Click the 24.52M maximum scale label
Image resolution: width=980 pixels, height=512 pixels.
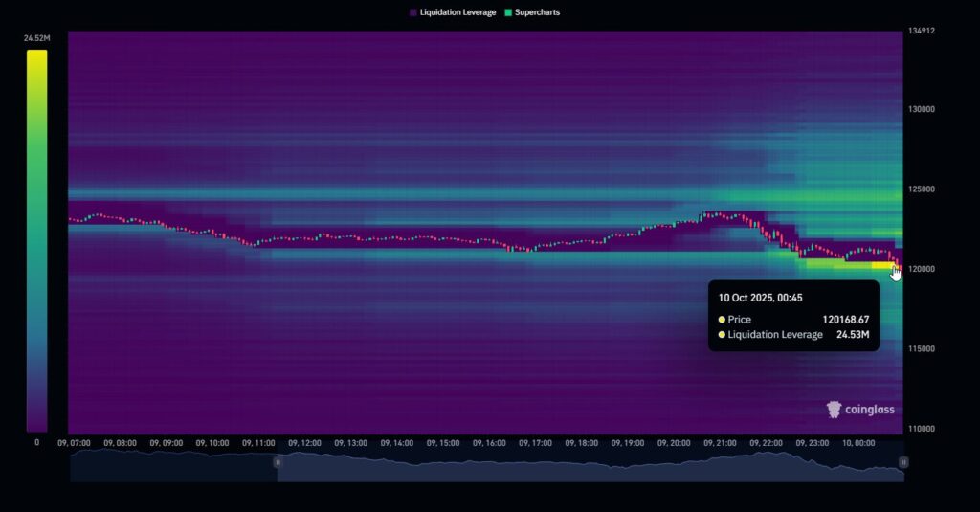pyautogui.click(x=36, y=38)
